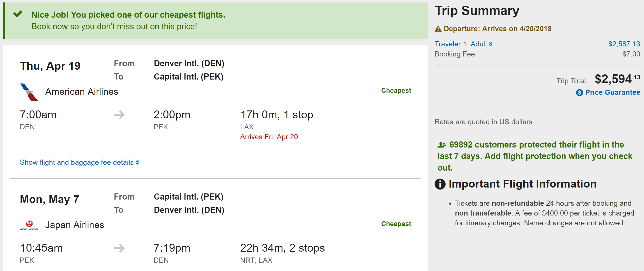644x271 pixels.
Task: Expand Show flight and baggage fee details
Action: pos(79,162)
